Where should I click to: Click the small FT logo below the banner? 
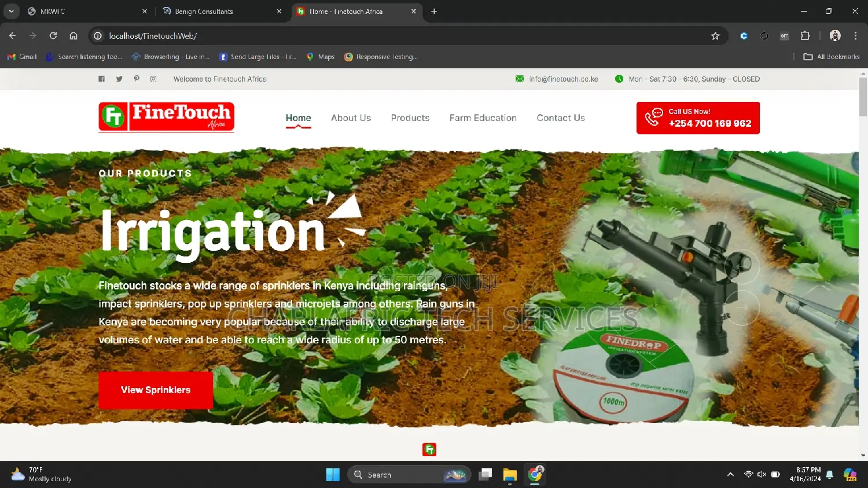429,450
